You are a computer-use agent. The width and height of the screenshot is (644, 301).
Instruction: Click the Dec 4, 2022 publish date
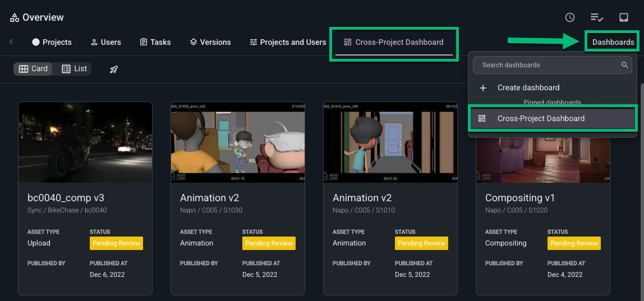565,274
